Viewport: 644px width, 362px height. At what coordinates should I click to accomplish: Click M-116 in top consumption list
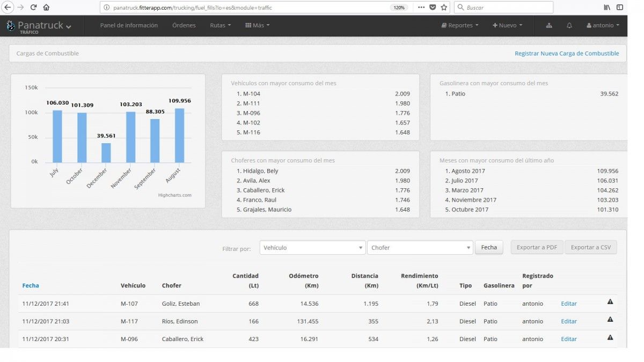pos(251,132)
